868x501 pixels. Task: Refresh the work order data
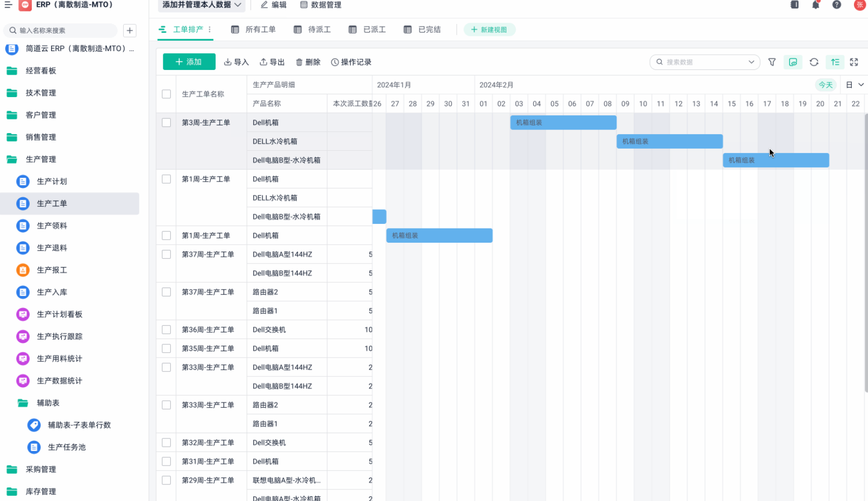pyautogui.click(x=814, y=62)
